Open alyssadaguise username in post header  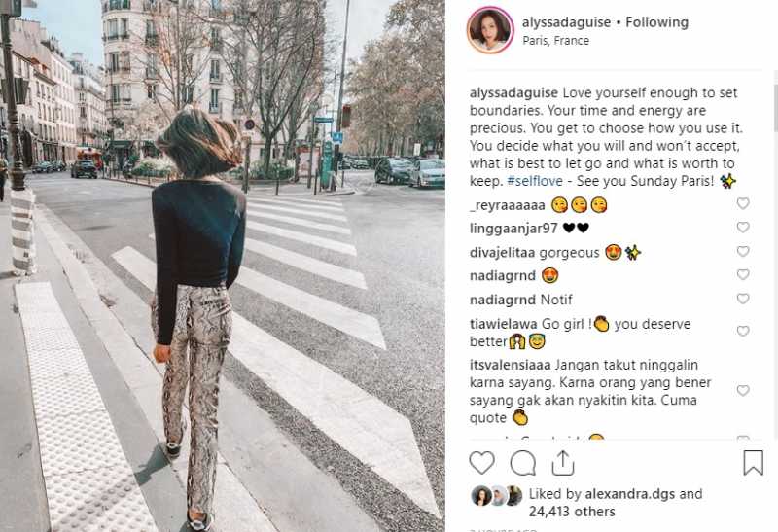(566, 22)
